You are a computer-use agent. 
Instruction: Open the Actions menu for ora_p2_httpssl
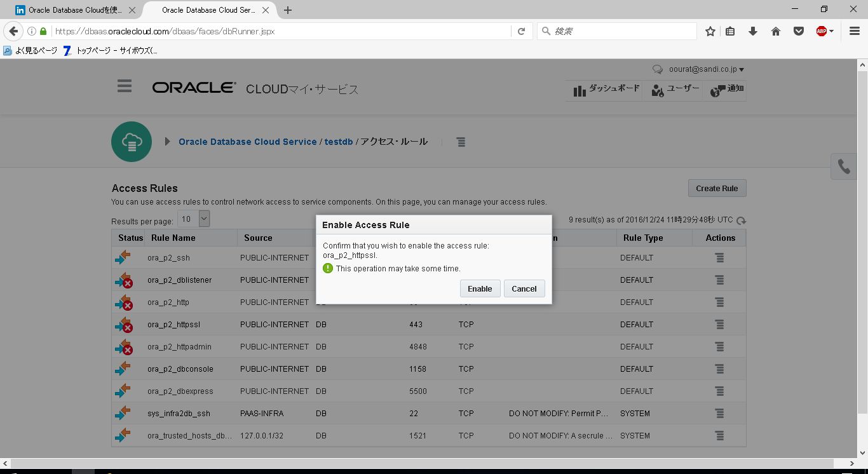pyautogui.click(x=719, y=325)
